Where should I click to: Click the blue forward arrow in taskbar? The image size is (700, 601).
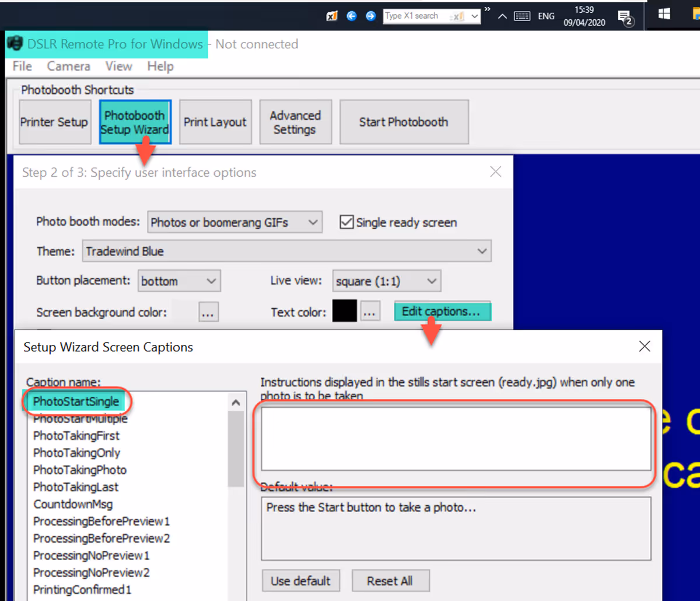pos(370,16)
